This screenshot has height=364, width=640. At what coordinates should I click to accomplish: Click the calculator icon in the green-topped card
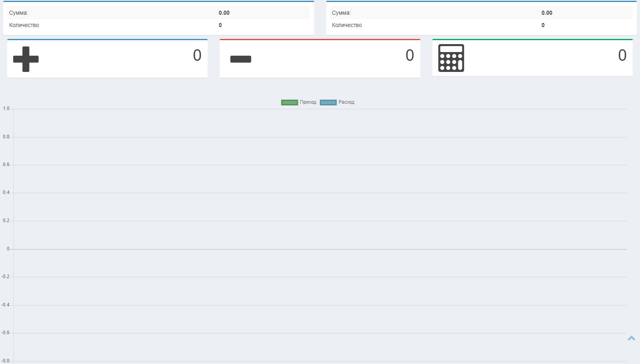(x=451, y=58)
